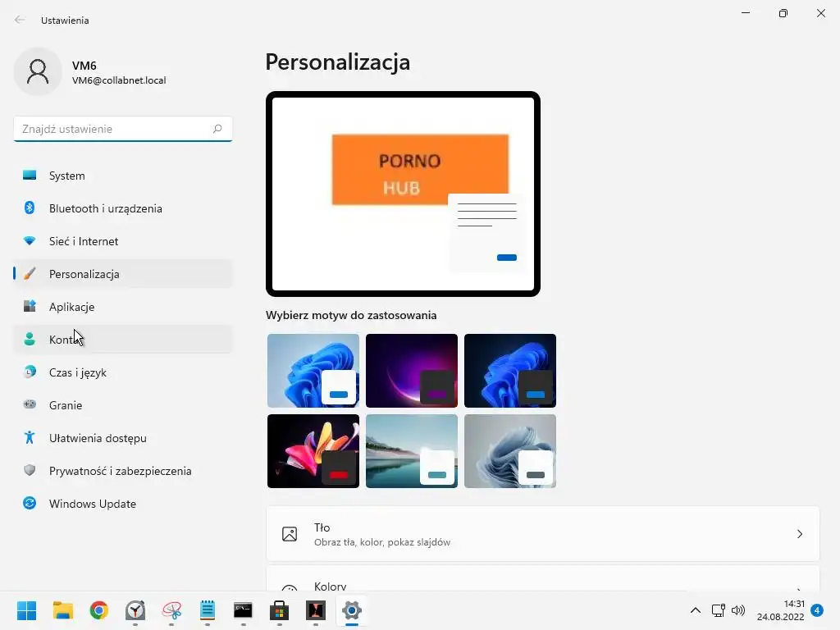This screenshot has height=630, width=840.
Task: Click the network tray icon
Action: coord(719,610)
